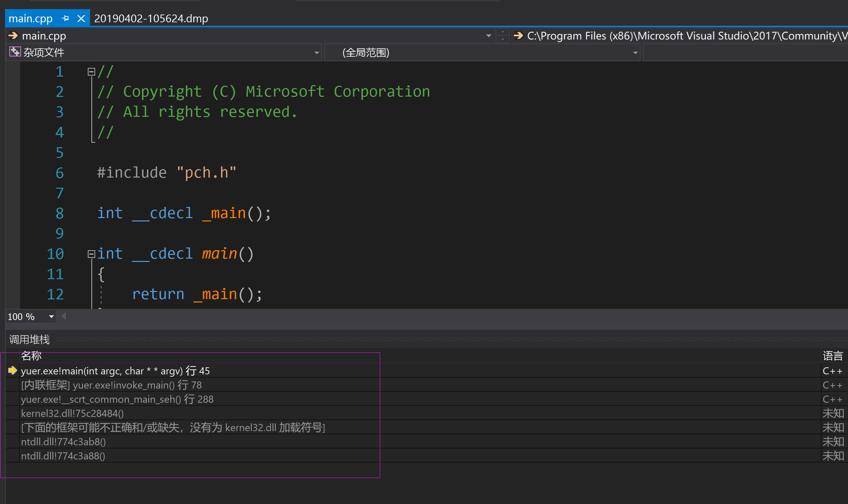
Task: Click the horizontal scrollbar left arrow
Action: (x=63, y=317)
